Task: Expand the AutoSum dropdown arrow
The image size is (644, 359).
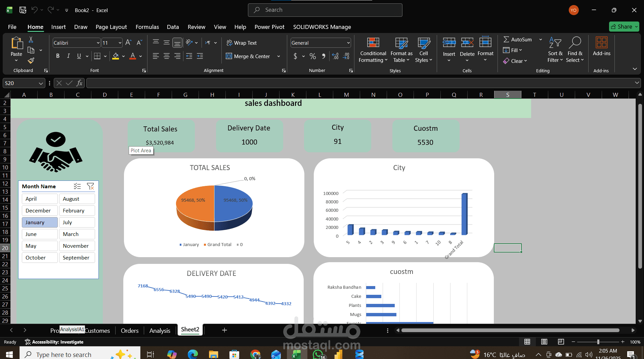Action: [541, 40]
